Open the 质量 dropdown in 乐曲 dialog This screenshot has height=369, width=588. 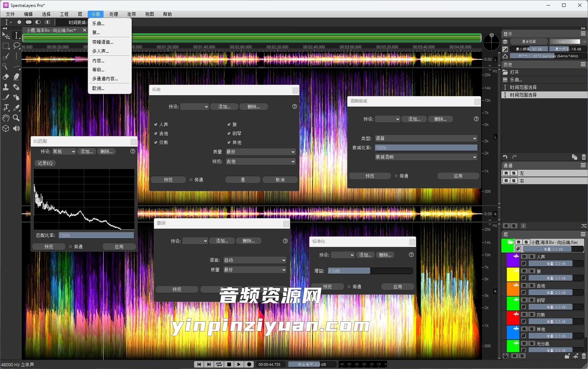click(261, 152)
